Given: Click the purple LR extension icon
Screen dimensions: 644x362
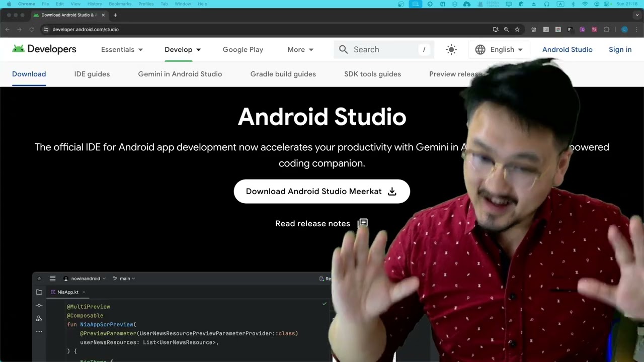Looking at the screenshot, I should click(x=582, y=30).
